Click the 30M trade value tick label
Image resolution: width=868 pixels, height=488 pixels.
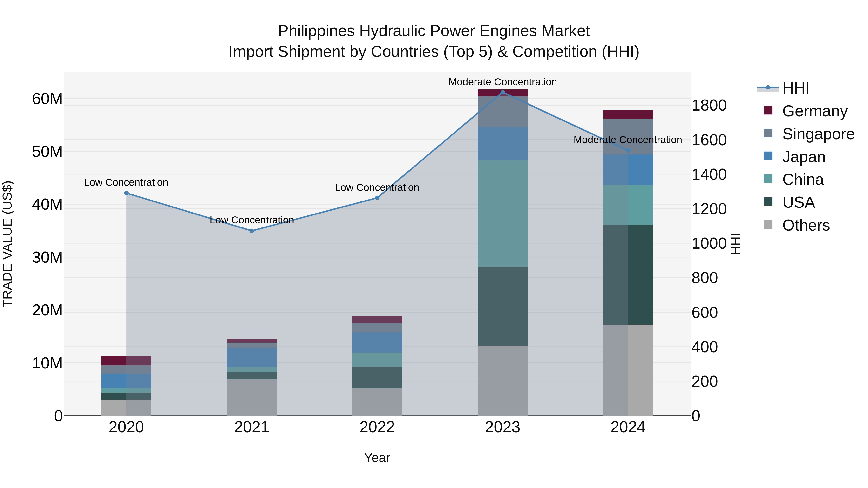pos(47,257)
